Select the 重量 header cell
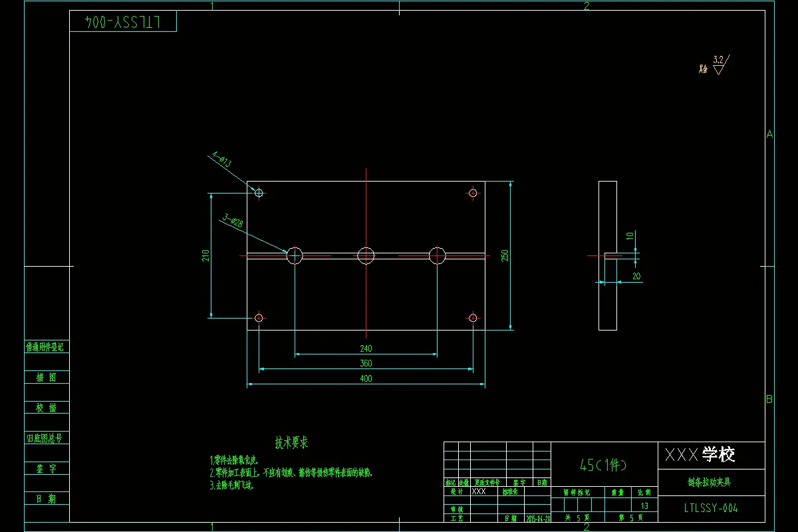This screenshot has width=798, height=532. 618,493
